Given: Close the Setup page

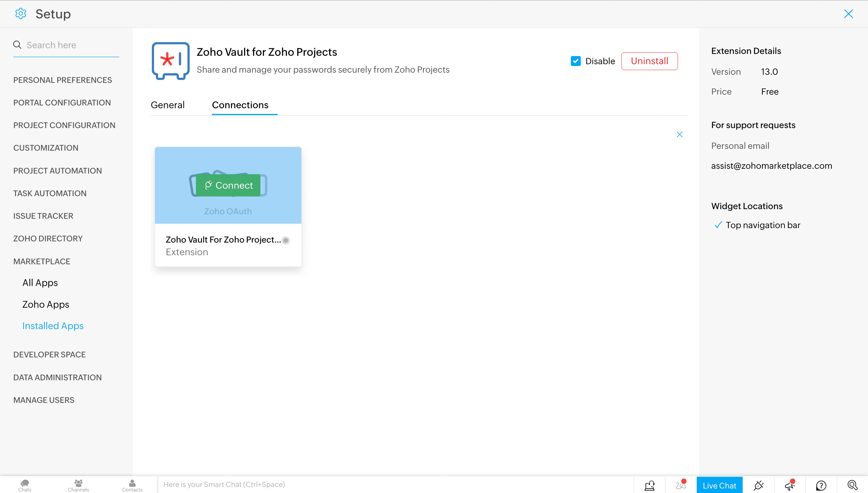Looking at the screenshot, I should click(x=848, y=14).
